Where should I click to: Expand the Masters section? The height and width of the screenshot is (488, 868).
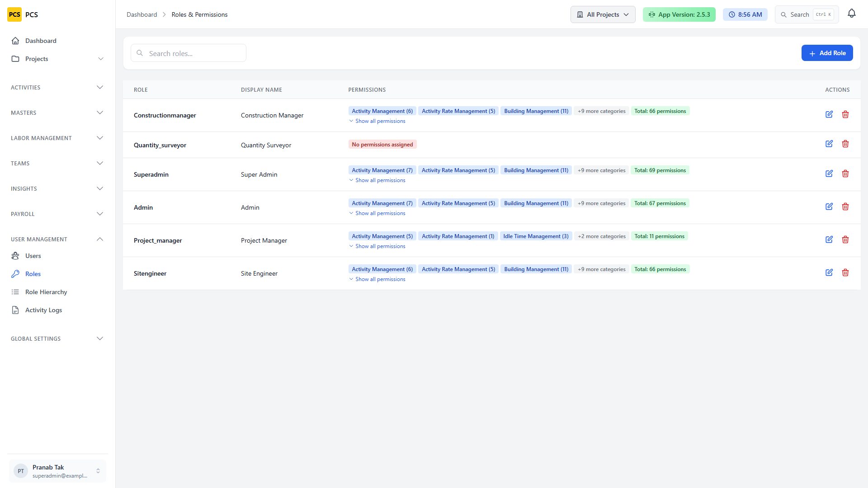click(57, 113)
